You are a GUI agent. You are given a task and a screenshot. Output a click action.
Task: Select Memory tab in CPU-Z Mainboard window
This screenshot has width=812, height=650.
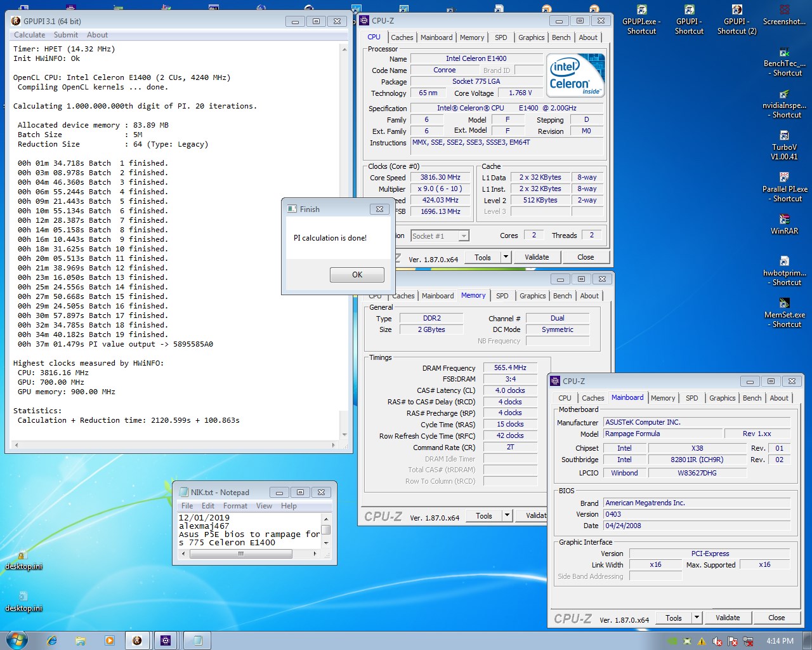pos(663,398)
